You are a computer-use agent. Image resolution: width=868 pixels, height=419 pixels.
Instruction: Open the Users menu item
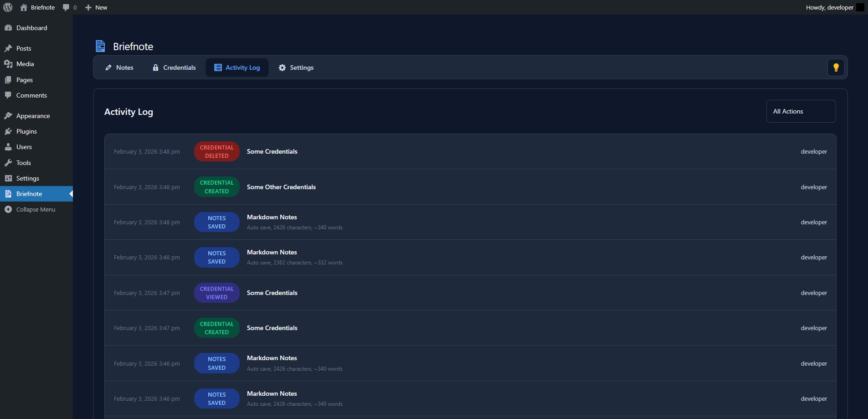(x=36, y=147)
